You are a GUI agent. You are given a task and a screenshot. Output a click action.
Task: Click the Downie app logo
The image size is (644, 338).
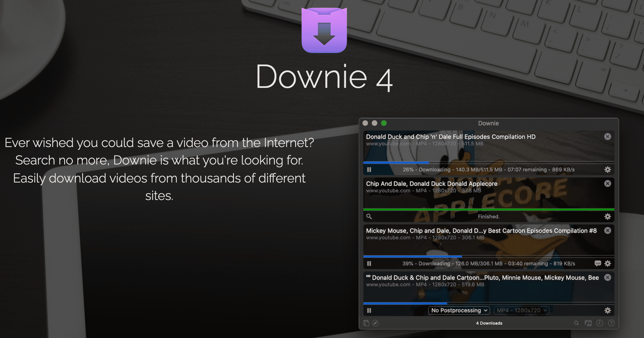click(324, 30)
